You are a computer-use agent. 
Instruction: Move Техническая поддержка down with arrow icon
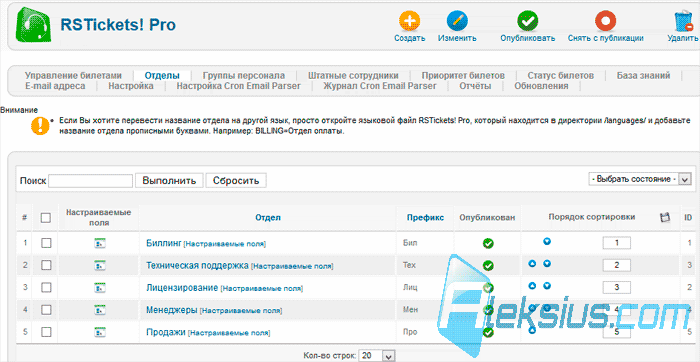(x=547, y=264)
